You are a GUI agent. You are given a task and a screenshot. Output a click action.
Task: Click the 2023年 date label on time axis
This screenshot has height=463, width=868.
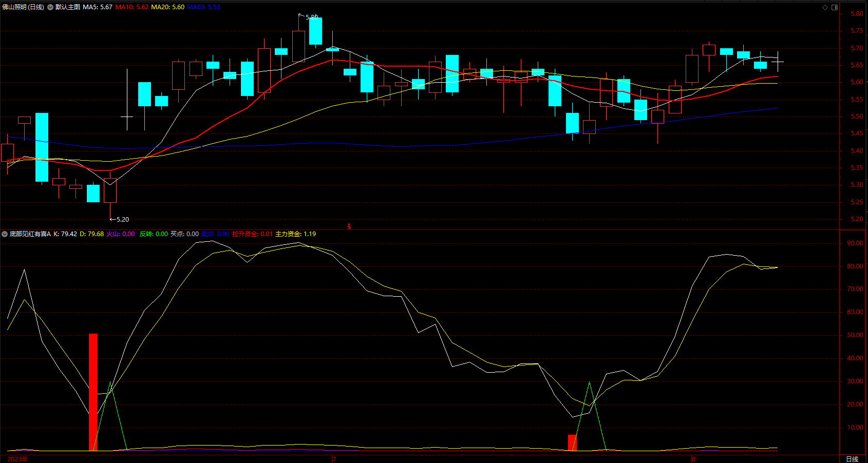[18, 459]
